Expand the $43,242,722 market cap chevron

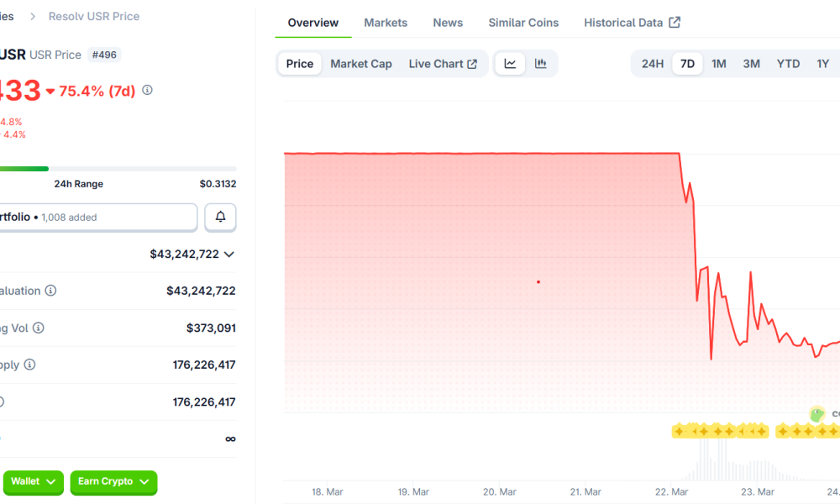[x=229, y=254]
